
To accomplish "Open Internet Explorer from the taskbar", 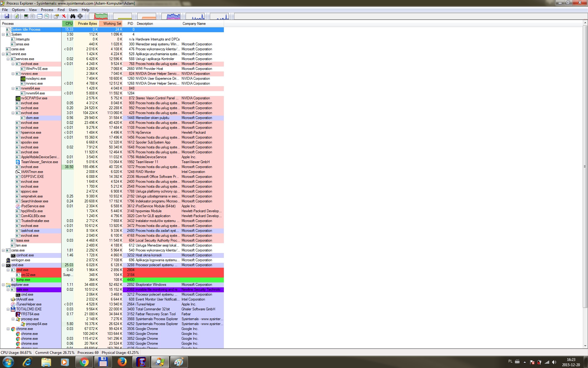I will coord(27,362).
